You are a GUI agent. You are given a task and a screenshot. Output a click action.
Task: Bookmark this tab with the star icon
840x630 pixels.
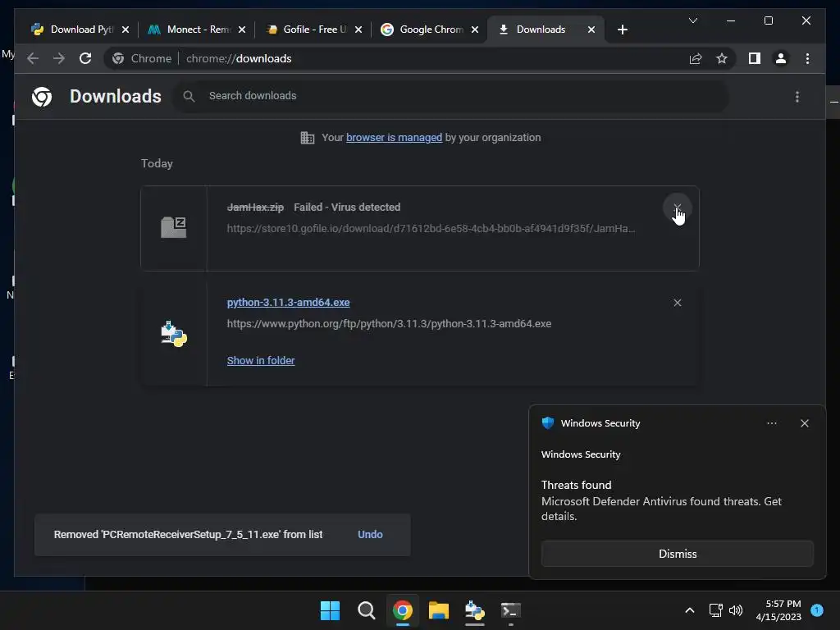coord(722,58)
